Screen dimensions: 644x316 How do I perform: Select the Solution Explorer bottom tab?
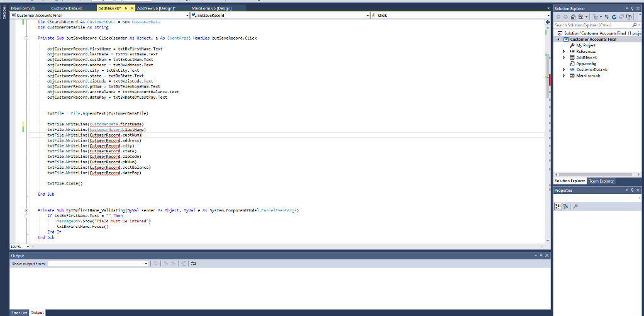point(570,181)
